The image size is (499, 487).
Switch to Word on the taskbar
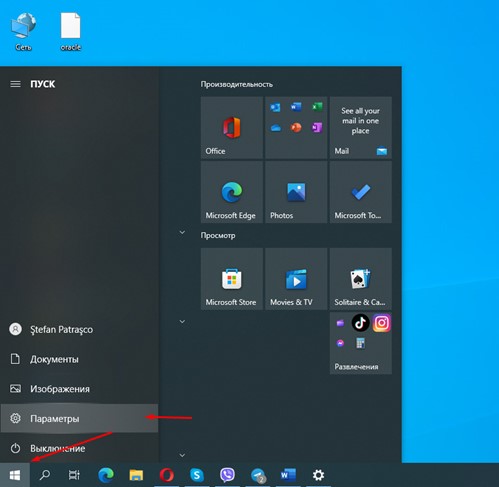pyautogui.click(x=288, y=475)
